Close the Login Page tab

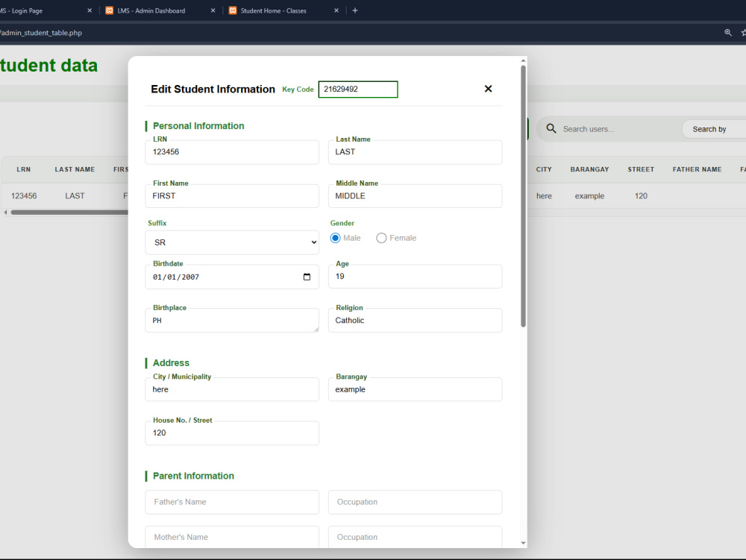(x=90, y=10)
